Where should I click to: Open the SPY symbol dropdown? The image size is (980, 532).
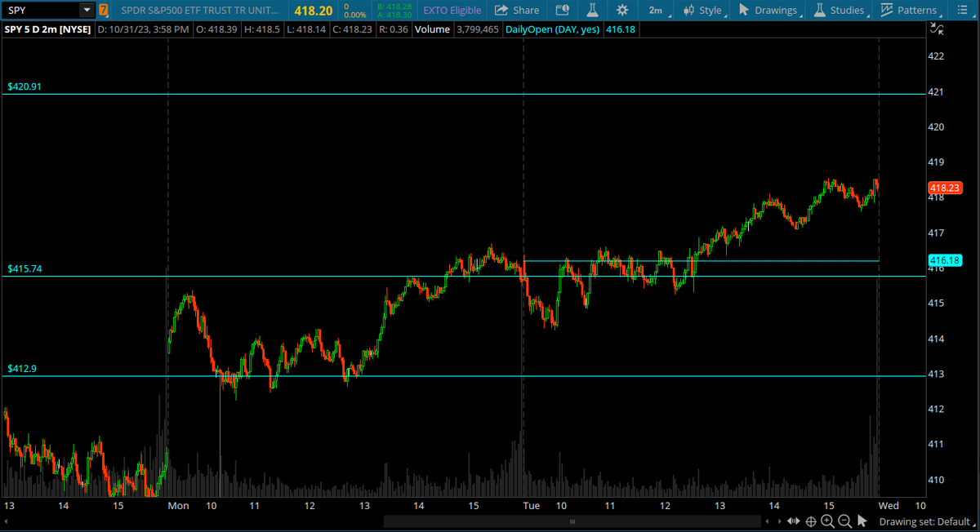pyautogui.click(x=85, y=11)
